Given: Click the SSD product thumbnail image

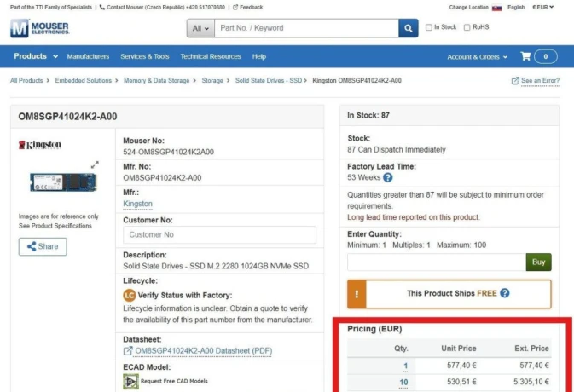Looking at the screenshot, I should (x=63, y=182).
